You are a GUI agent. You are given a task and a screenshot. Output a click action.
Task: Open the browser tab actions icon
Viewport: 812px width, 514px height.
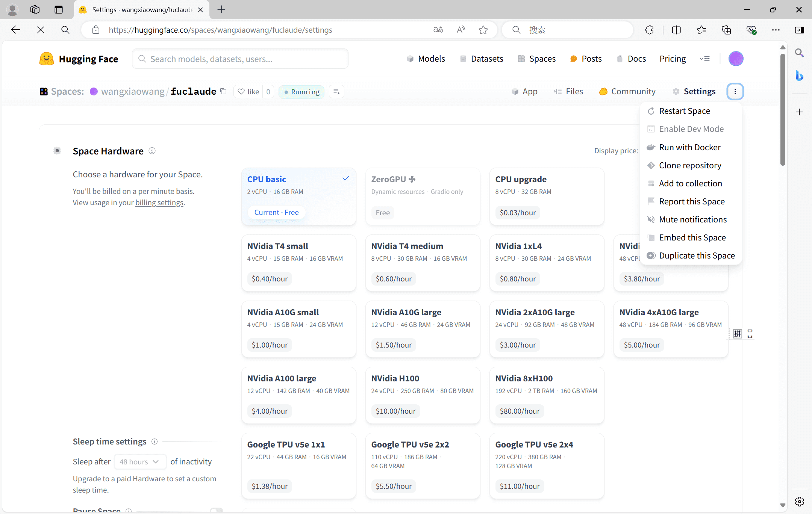[59, 9]
